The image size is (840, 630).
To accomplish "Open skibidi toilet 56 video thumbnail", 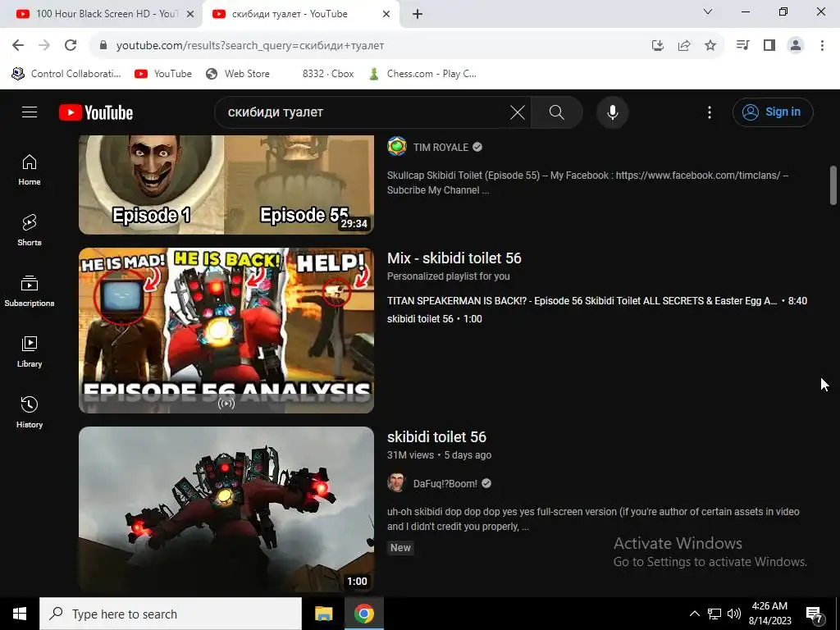I will click(226, 509).
